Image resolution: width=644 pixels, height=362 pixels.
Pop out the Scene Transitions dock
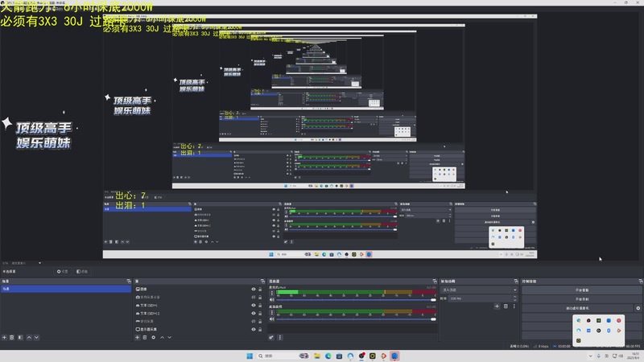click(516, 281)
